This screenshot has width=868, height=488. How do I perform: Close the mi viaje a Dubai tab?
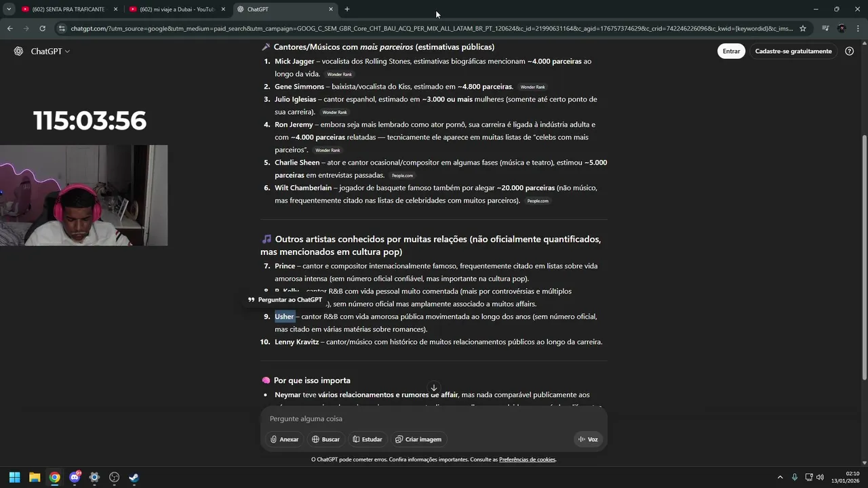pyautogui.click(x=223, y=9)
